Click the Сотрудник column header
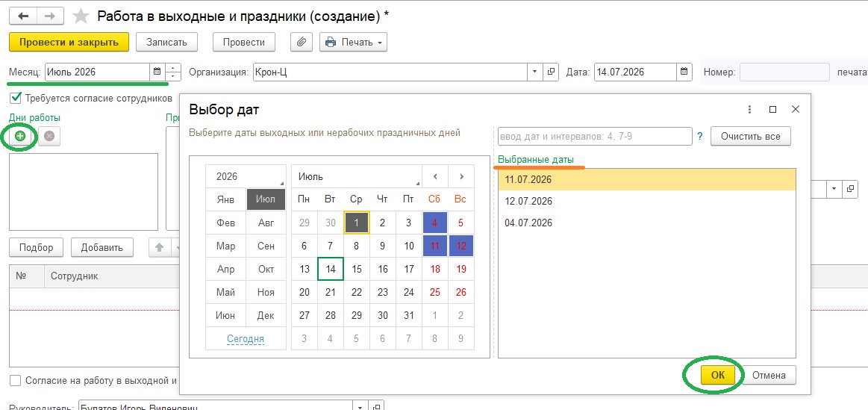 tap(112, 276)
